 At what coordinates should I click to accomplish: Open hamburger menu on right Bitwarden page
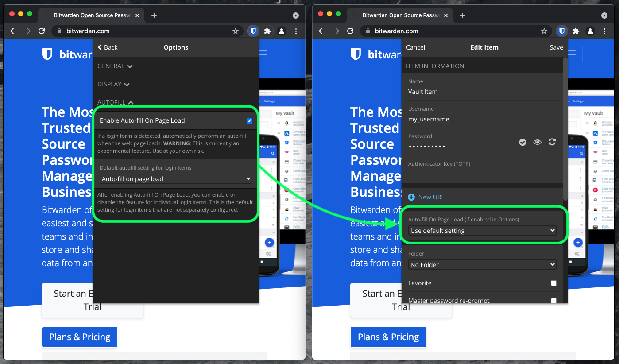point(573,54)
